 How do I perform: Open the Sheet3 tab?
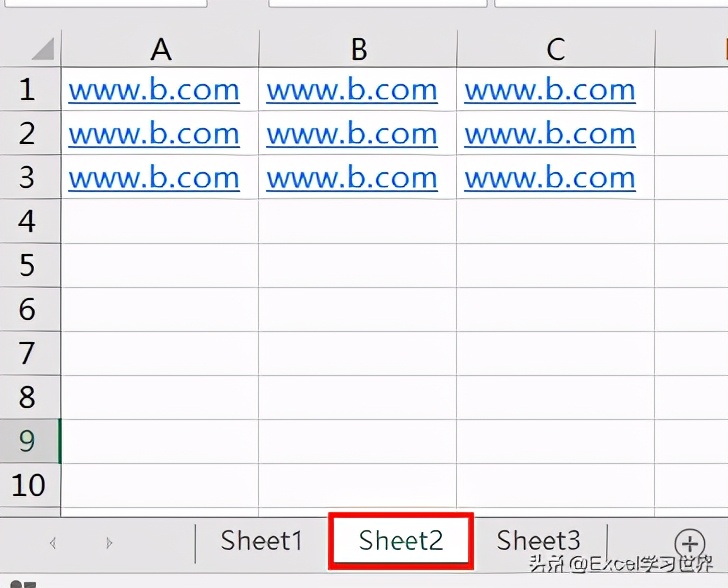(x=538, y=541)
